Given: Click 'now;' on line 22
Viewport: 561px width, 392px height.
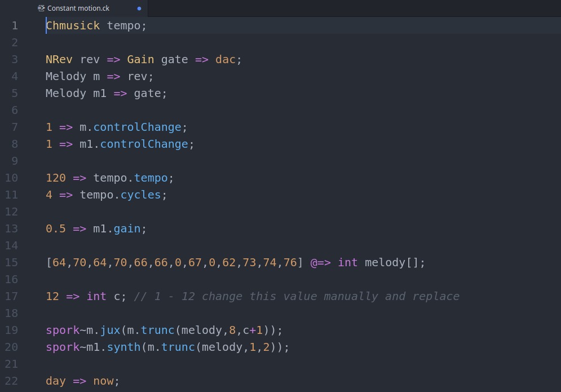Looking at the screenshot, I should tap(106, 381).
